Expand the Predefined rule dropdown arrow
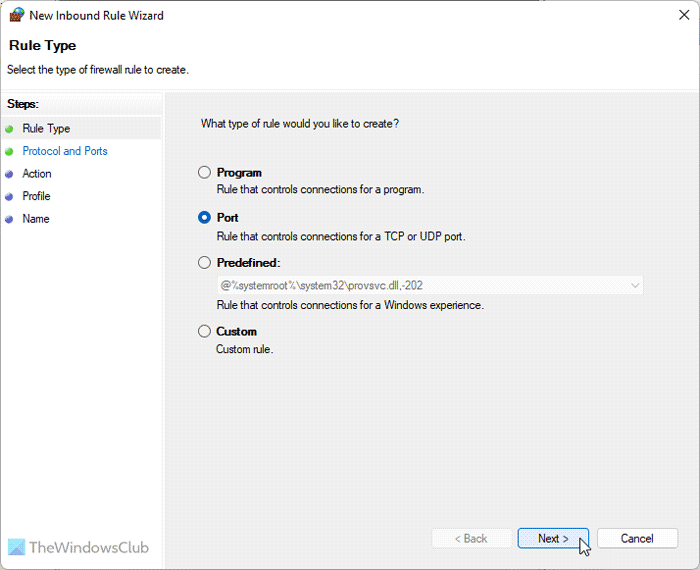The height and width of the screenshot is (570, 700). point(634,286)
